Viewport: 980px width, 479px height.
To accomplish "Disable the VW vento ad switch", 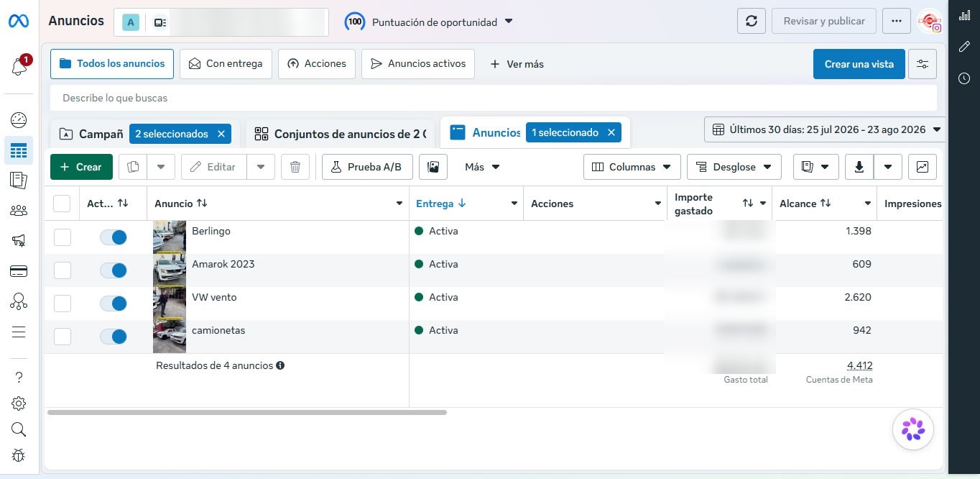I will (x=114, y=304).
